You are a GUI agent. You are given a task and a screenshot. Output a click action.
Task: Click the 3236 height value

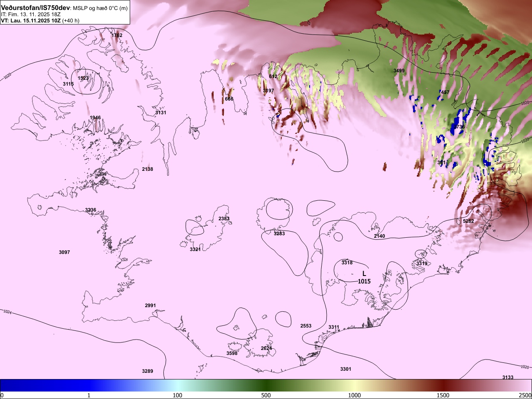coord(91,210)
